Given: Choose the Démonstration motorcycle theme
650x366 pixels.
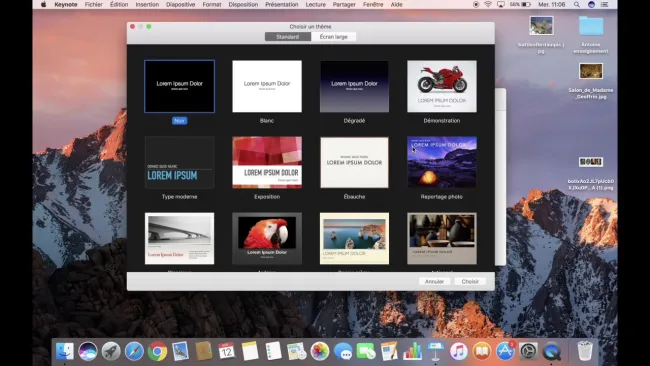Looking at the screenshot, I should pyautogui.click(x=442, y=86).
